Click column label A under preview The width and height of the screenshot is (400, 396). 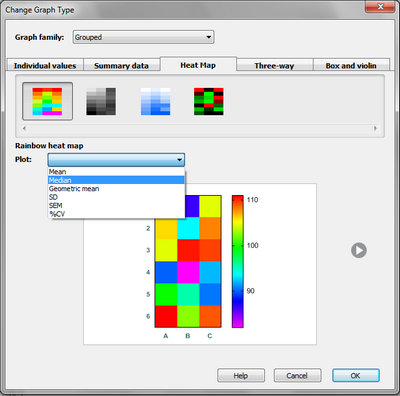pyautogui.click(x=166, y=336)
